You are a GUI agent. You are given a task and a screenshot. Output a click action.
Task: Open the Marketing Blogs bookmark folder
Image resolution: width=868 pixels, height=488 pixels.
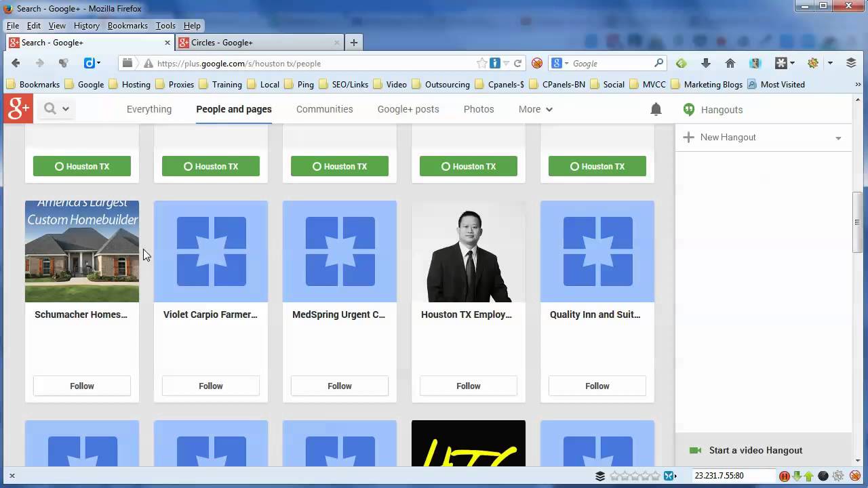[707, 84]
